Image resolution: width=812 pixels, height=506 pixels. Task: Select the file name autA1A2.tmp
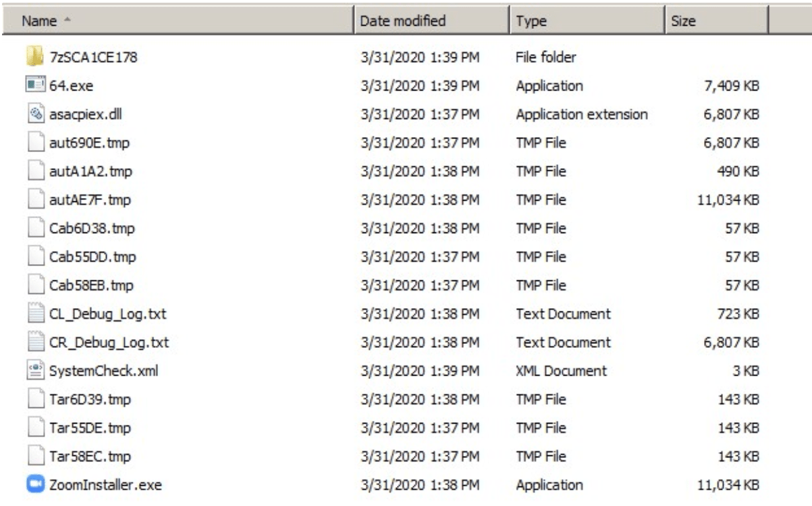[90, 172]
